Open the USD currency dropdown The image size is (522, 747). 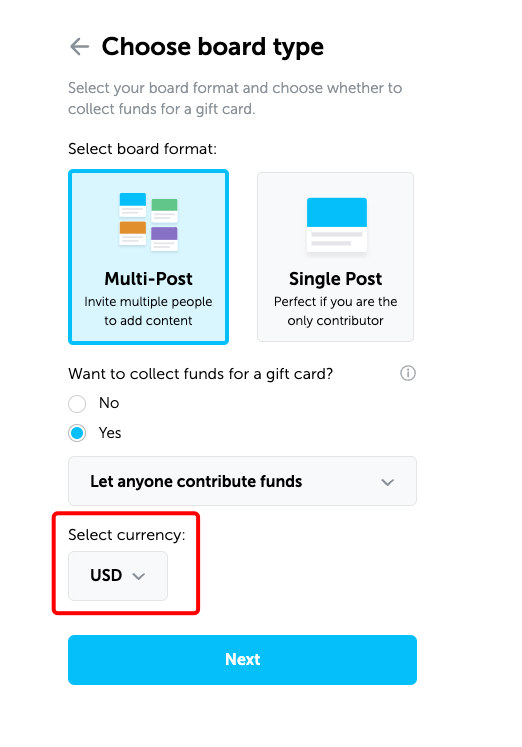point(118,575)
